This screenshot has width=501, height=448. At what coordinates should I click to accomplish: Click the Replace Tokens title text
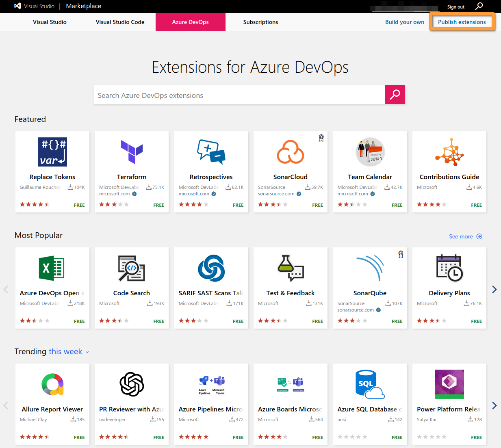pos(52,177)
